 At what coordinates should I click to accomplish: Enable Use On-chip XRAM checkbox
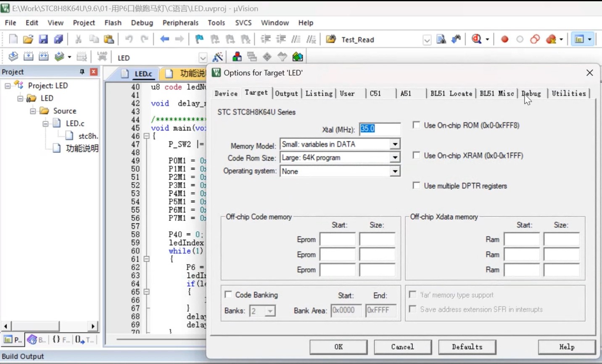[x=416, y=155]
